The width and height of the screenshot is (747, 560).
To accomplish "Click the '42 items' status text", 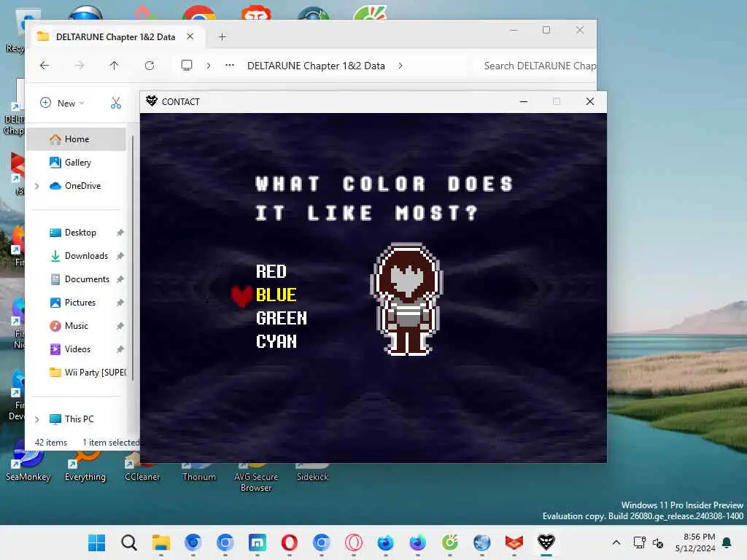I will click(51, 443).
